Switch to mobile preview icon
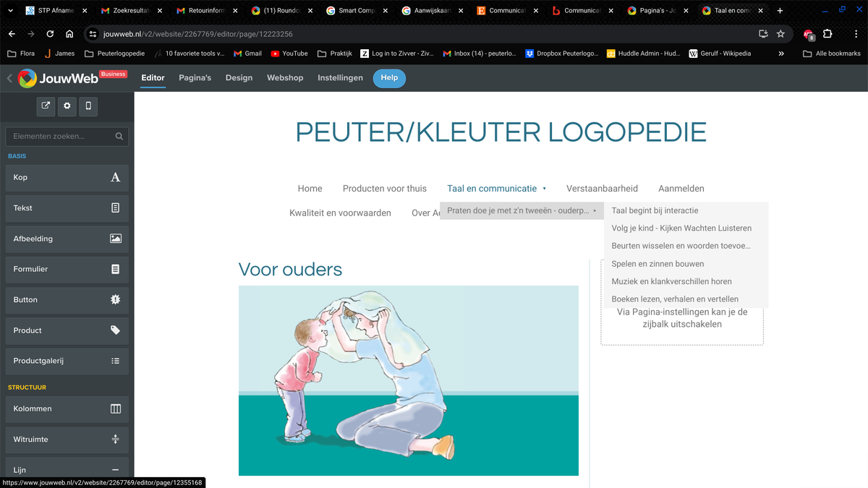Screen dimensions: 868x488 (88, 106)
